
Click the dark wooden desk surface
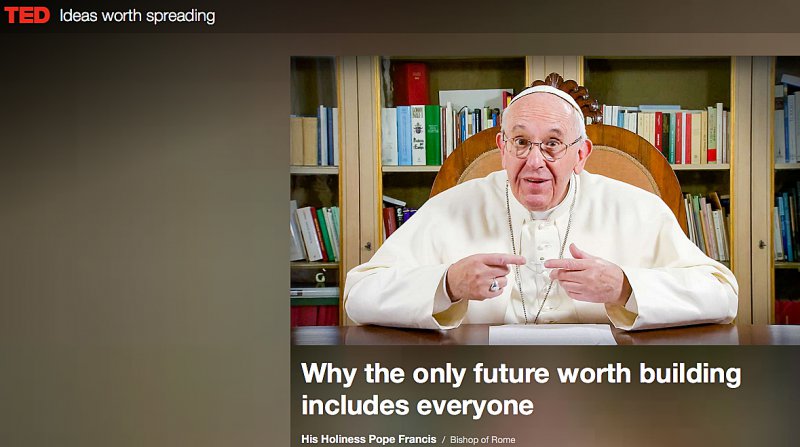545,335
